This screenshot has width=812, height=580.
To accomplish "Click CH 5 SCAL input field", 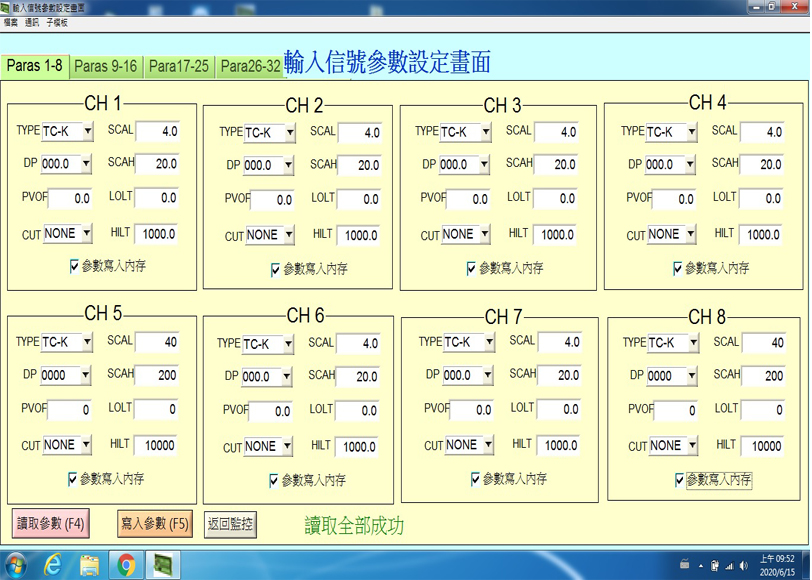I will pyautogui.click(x=157, y=342).
